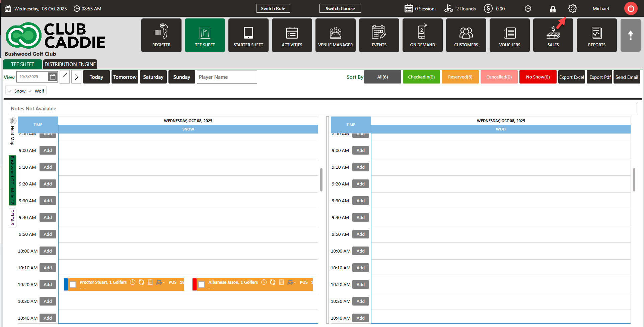Click the settings gear icon
The width and height of the screenshot is (644, 327).
pos(572,9)
